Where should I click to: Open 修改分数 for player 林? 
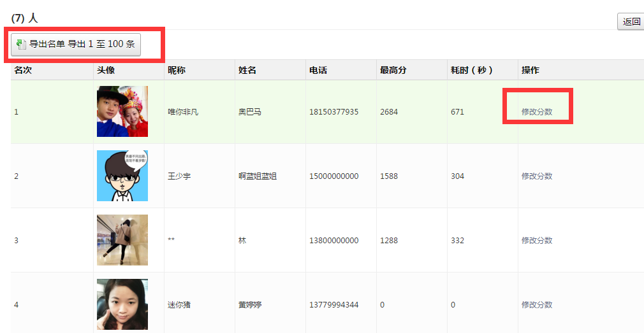coord(536,240)
